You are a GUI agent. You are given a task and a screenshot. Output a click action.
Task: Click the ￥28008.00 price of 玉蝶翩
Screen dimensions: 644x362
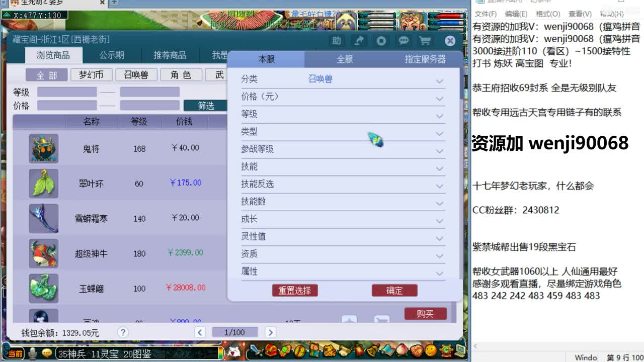point(186,288)
